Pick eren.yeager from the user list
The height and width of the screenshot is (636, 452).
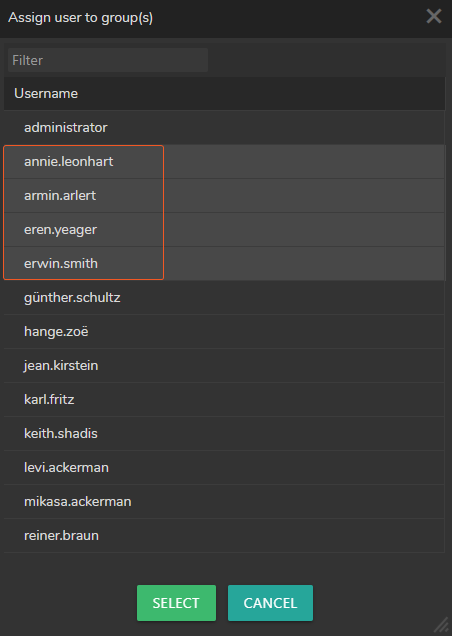tap(224, 230)
